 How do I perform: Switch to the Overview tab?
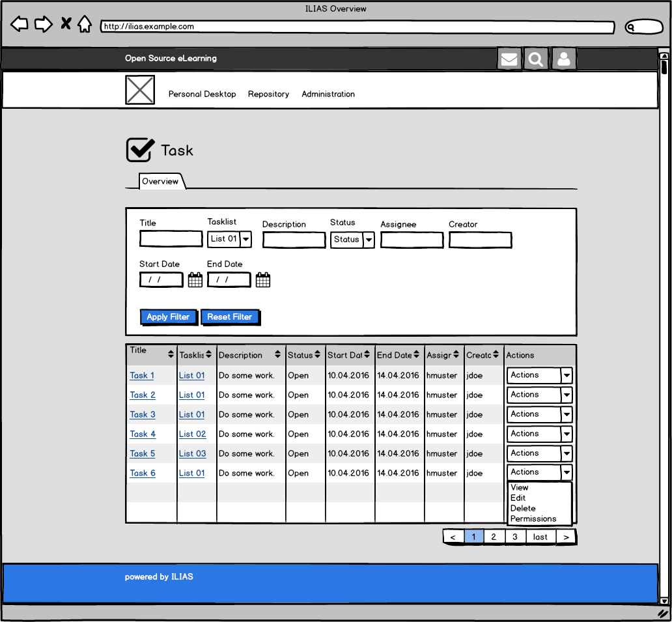[x=160, y=182]
